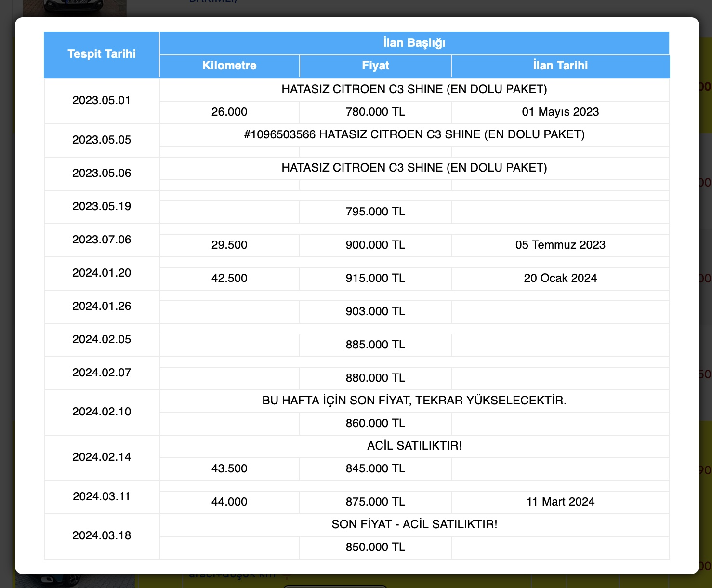The image size is (712, 588).
Task: Click the detection date 2024.02.05
Action: click(x=102, y=339)
